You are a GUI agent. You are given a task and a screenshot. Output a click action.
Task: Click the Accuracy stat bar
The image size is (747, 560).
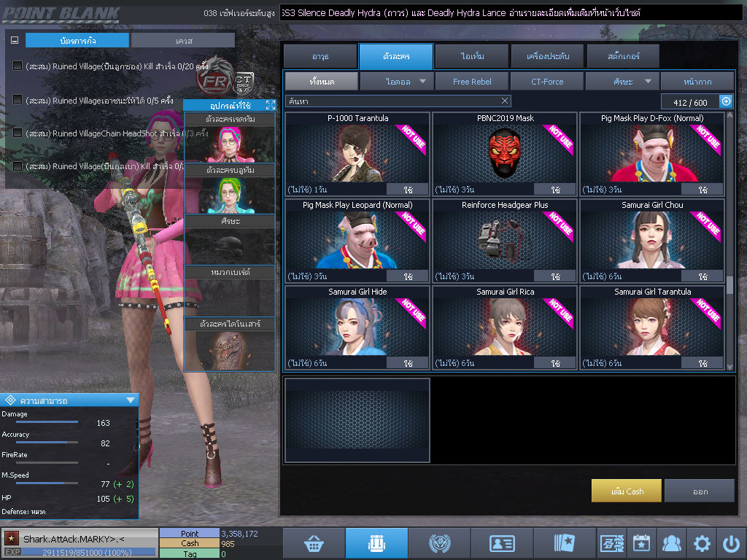tap(47, 443)
